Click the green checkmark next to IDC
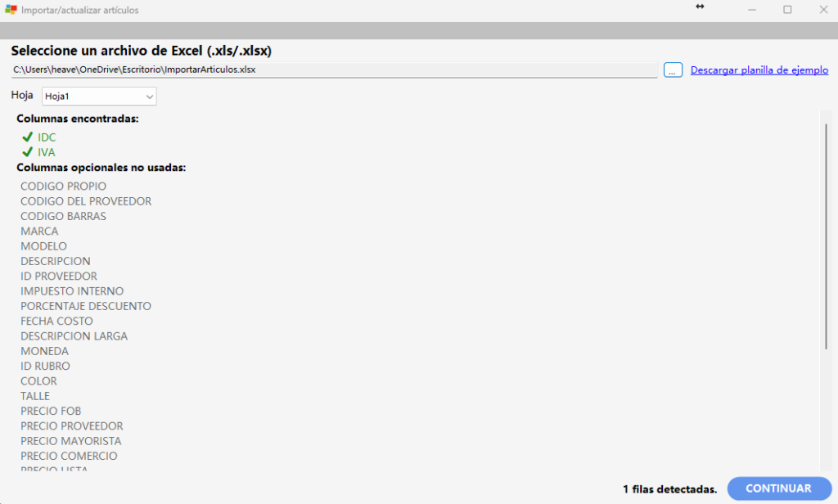The image size is (838, 504). [28, 137]
